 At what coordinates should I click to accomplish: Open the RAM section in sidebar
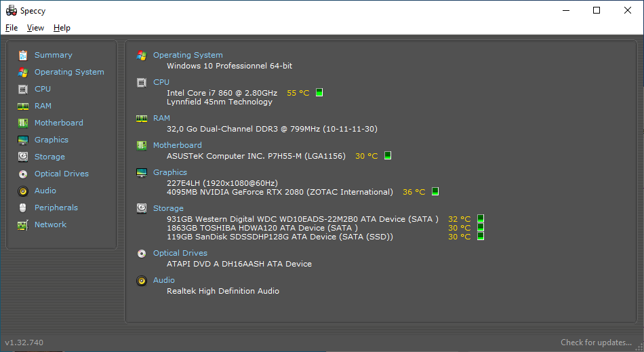point(43,106)
